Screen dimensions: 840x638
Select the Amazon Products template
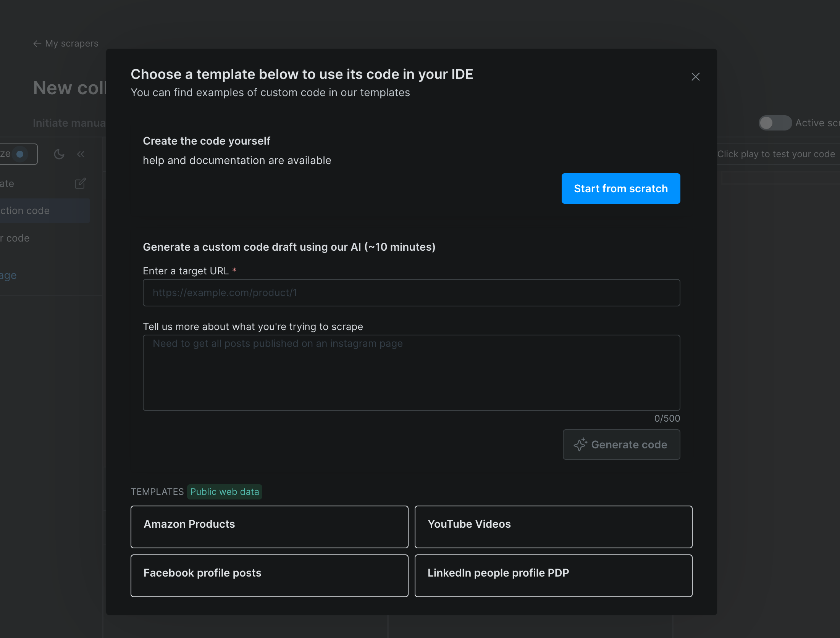coord(269,527)
